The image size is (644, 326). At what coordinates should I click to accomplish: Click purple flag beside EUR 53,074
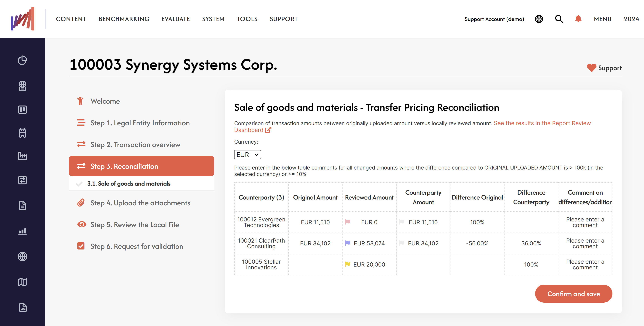(x=347, y=243)
